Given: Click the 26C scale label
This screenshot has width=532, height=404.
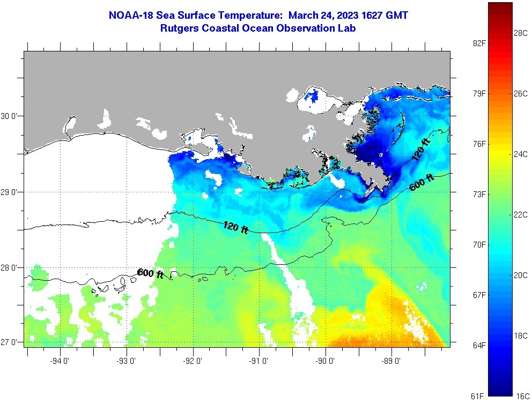Looking at the screenshot, I should tap(520, 94).
